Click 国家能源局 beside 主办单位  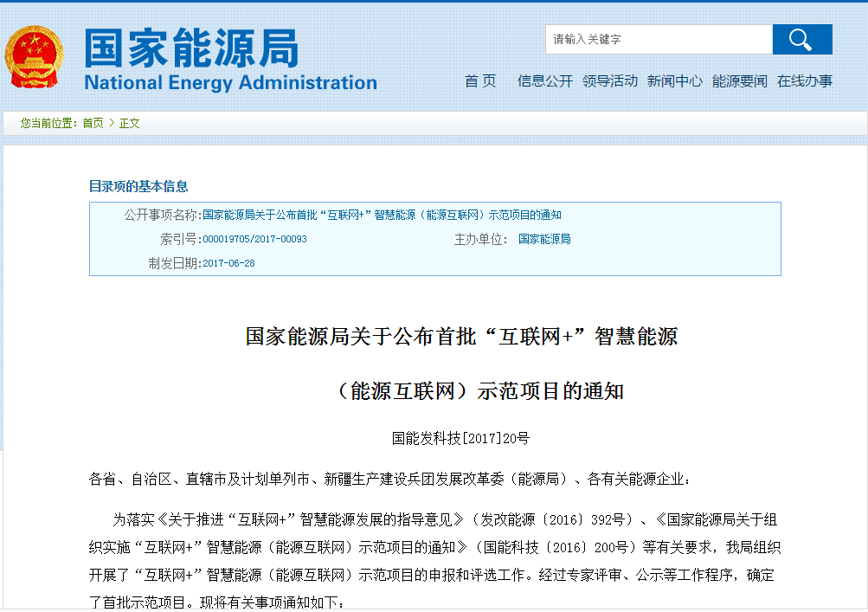click(x=544, y=240)
